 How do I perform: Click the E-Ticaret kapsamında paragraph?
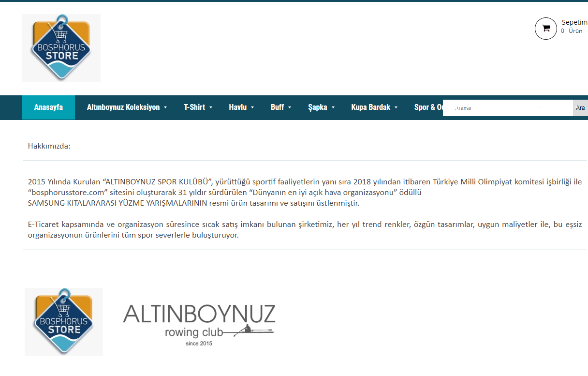coord(305,230)
